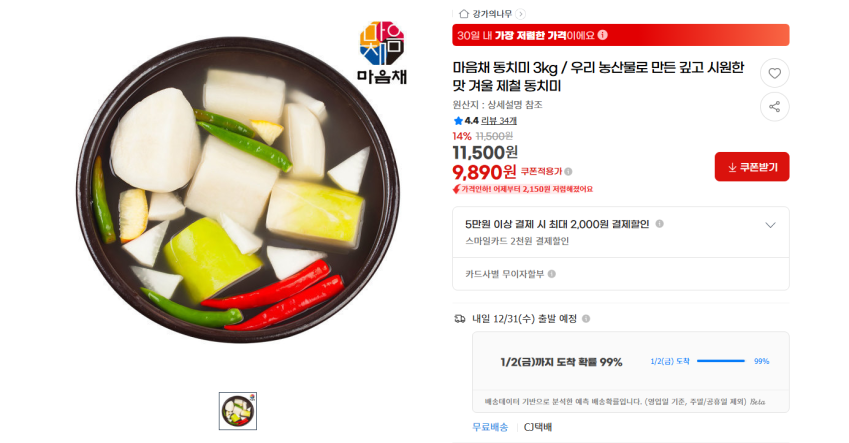Click info icon beside 출발 예정 date
This screenshot has width=849, height=443.
(x=586, y=319)
